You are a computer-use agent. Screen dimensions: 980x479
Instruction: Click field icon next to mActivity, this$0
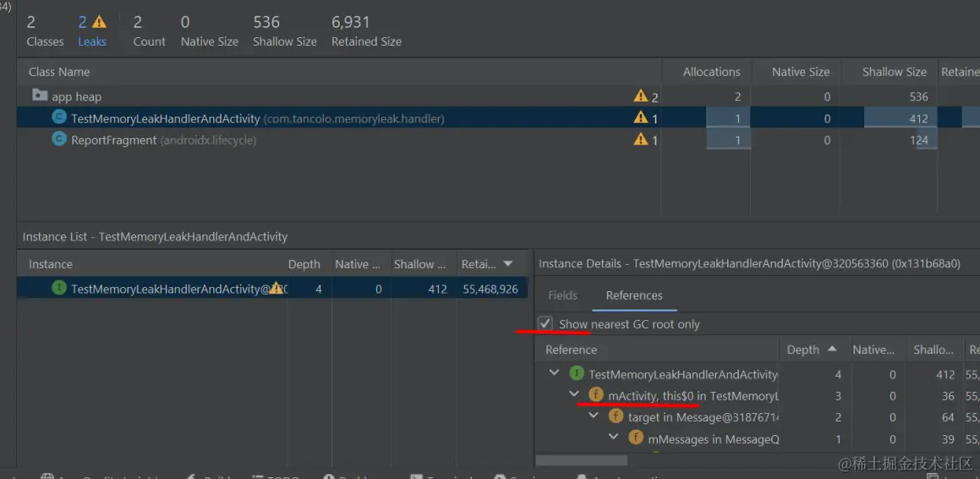pyautogui.click(x=596, y=395)
